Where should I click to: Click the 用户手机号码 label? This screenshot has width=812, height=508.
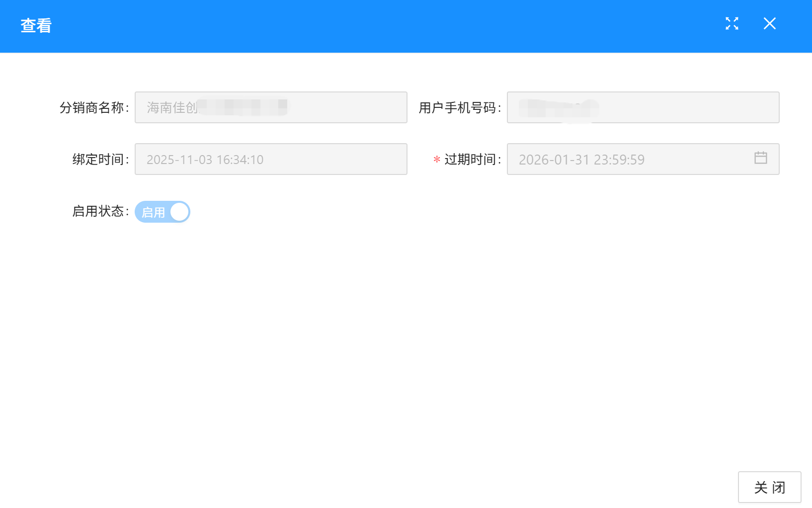point(458,107)
